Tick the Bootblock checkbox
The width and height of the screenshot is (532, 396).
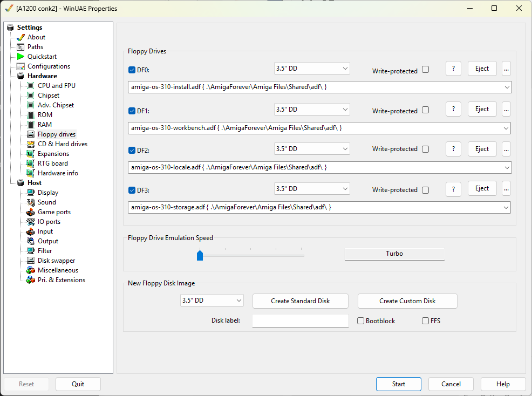coord(361,321)
